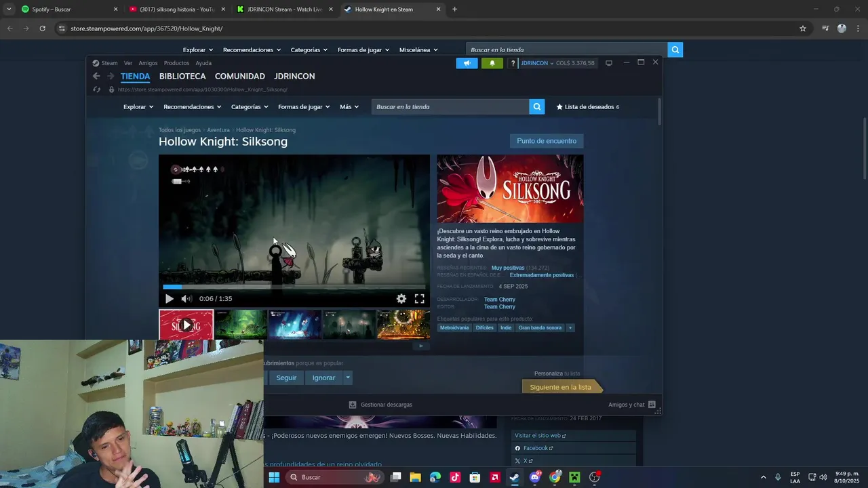Expand dropdown arrow next to Ignorar
This screenshot has height=488, width=868.
(x=348, y=378)
